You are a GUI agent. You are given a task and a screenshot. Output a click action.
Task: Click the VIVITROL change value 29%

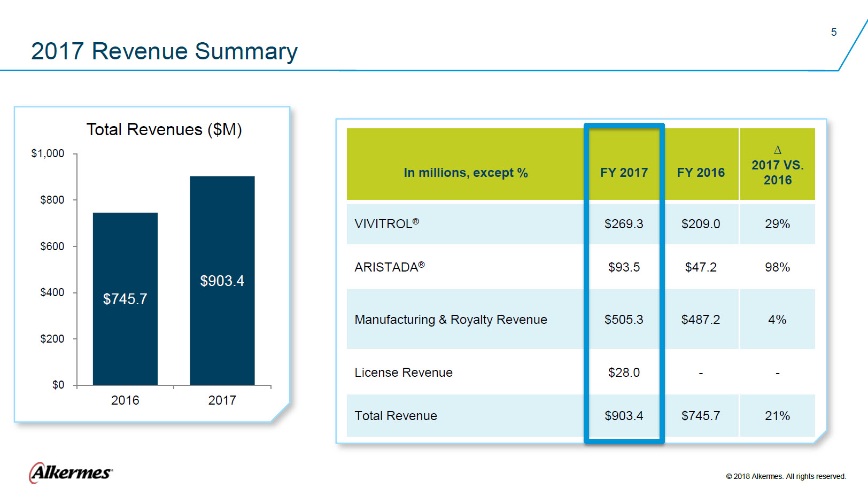[778, 224]
